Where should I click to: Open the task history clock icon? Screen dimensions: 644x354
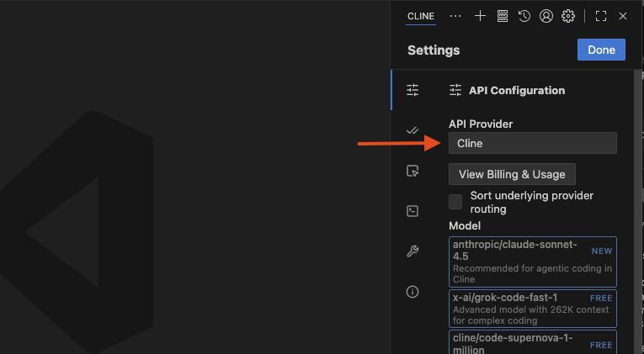tap(524, 16)
